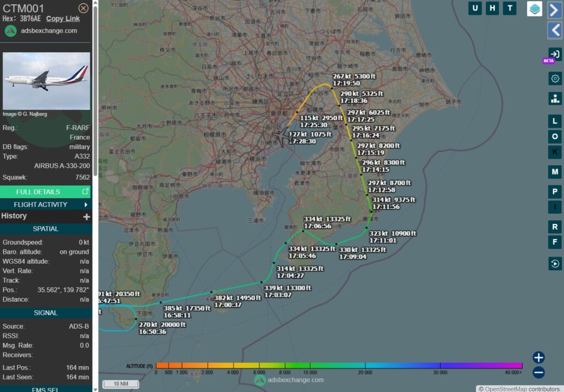Viewport: 564px width, 392px height.
Task: Click the login arrow icon with BETA badge
Action: pyautogui.click(x=555, y=55)
